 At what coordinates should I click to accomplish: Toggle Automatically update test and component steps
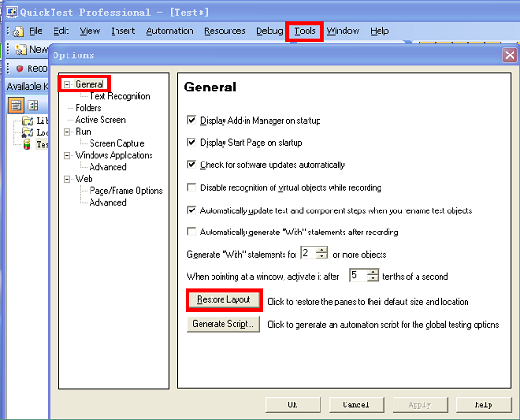click(191, 210)
